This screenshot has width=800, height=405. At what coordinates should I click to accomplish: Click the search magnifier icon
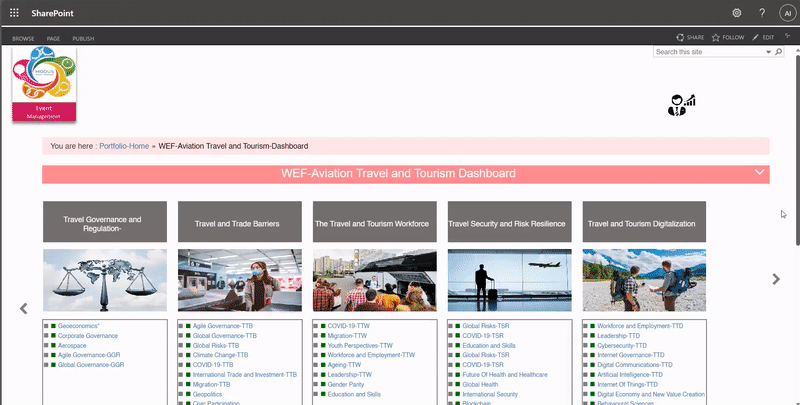point(779,52)
